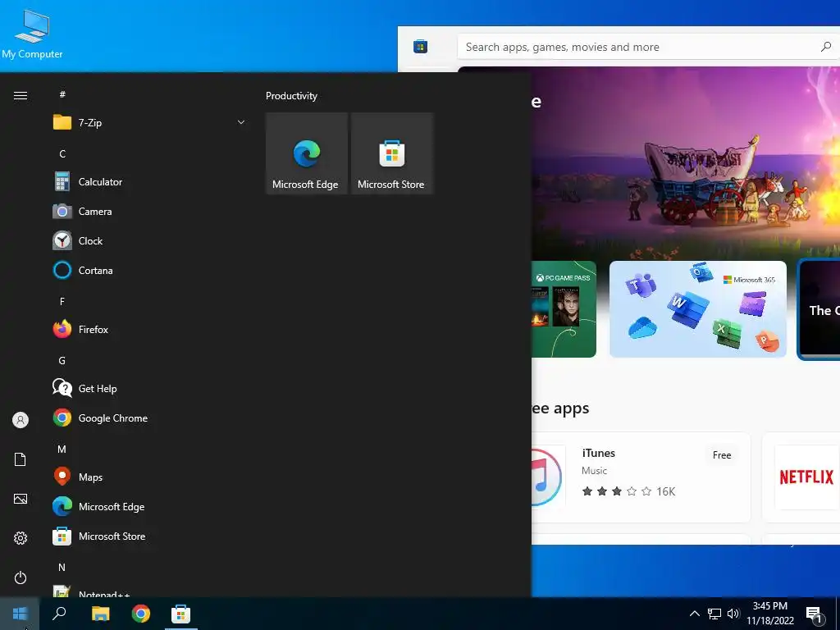840x630 pixels.
Task: Open Settings gear in the Start sidebar
Action: click(21, 538)
